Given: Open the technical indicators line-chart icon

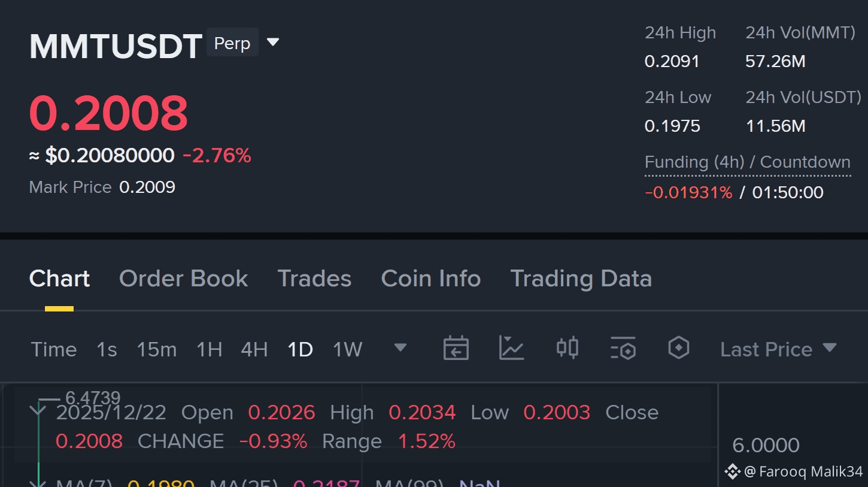Looking at the screenshot, I should tap(511, 348).
